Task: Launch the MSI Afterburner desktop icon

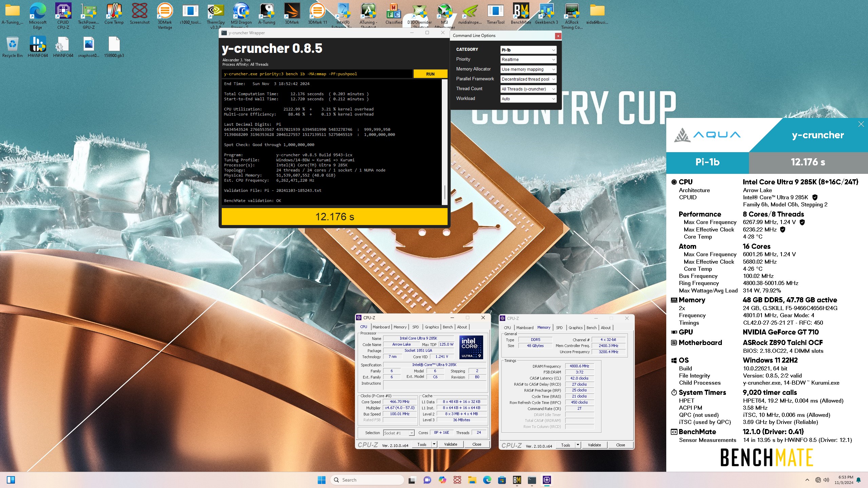Action: point(445,16)
